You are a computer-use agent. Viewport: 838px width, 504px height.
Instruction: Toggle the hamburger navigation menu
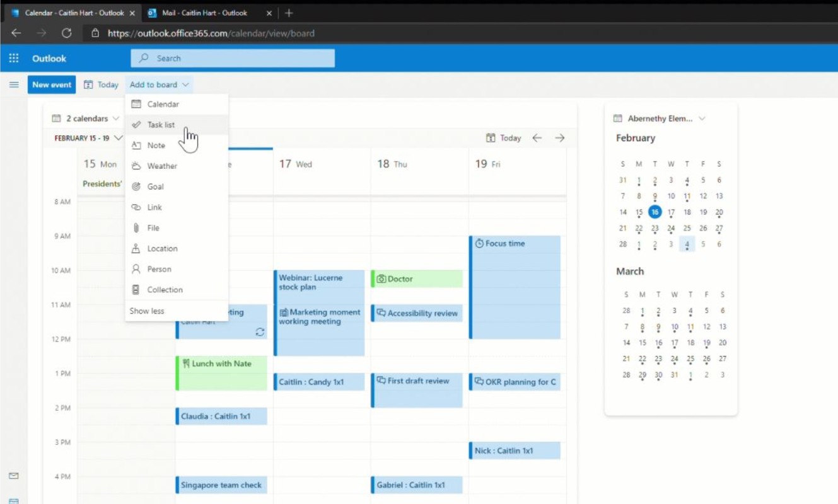(14, 84)
